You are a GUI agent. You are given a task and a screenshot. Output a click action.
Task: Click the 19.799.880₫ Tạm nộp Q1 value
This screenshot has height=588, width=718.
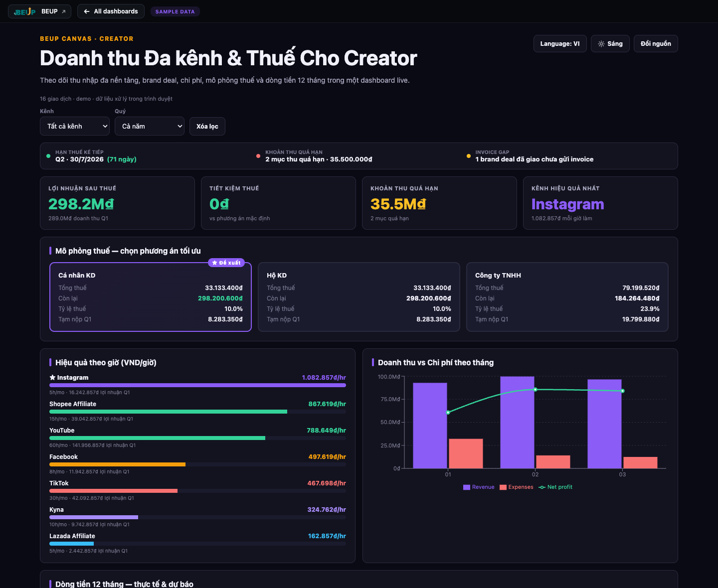coord(641,319)
